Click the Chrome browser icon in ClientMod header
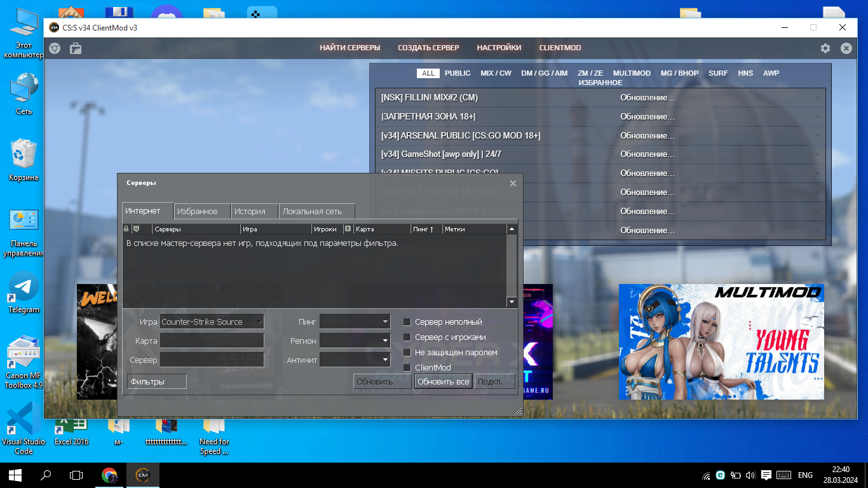The width and height of the screenshot is (868, 488). point(55,48)
